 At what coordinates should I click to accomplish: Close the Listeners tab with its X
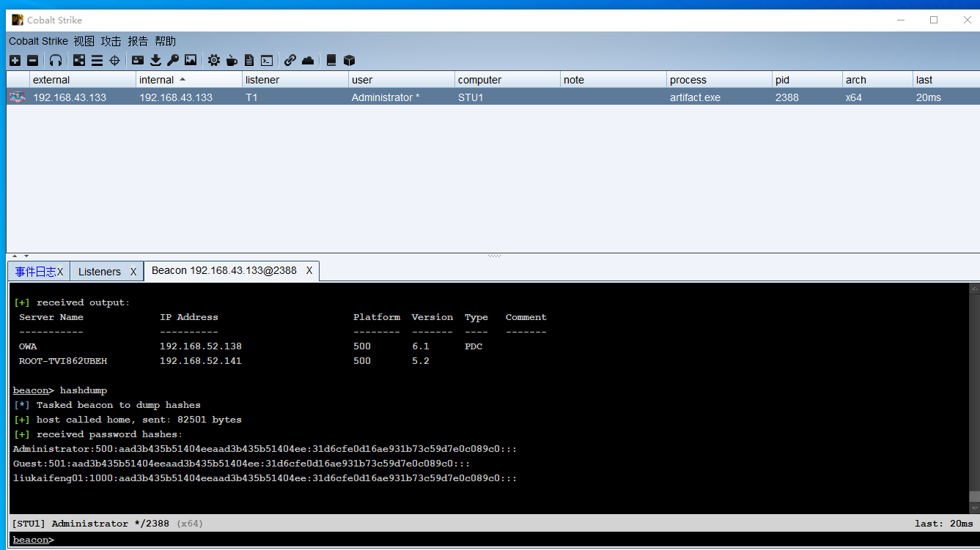(x=133, y=272)
